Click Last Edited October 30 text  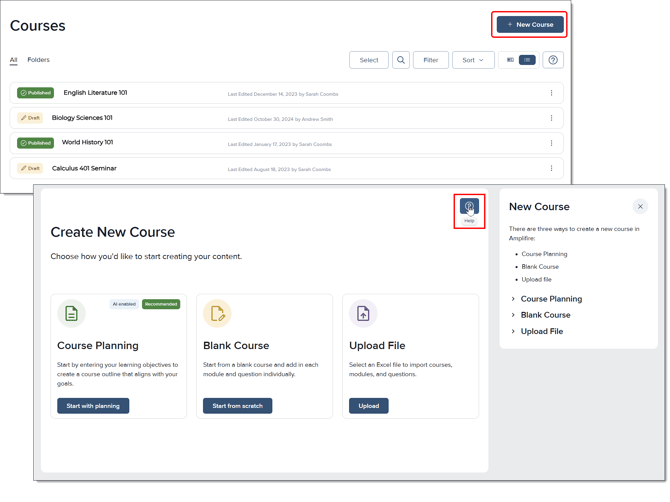pos(280,120)
